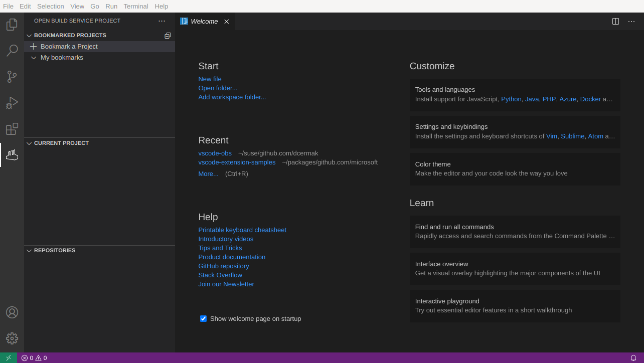Collapse the My bookmarks tree node
The height and width of the screenshot is (363, 644).
pyautogui.click(x=34, y=58)
